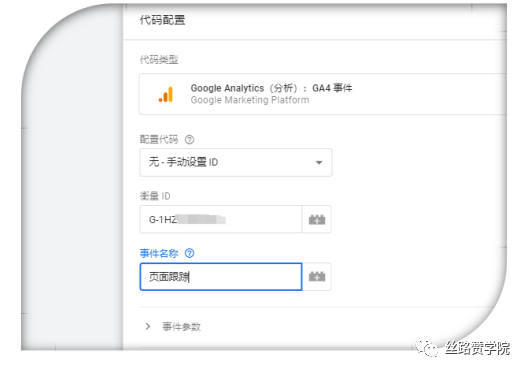Click the 衡量 ID label

coord(155,196)
